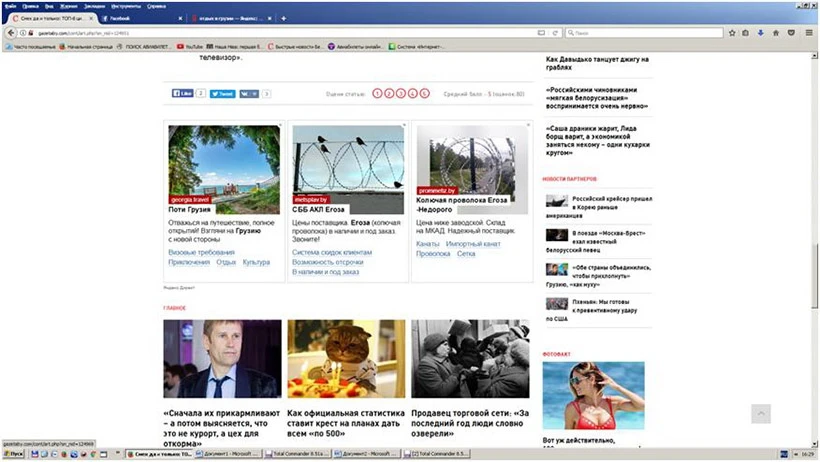Open the Импортный канат link
Viewport: 820px width, 462px height.
pos(473,244)
